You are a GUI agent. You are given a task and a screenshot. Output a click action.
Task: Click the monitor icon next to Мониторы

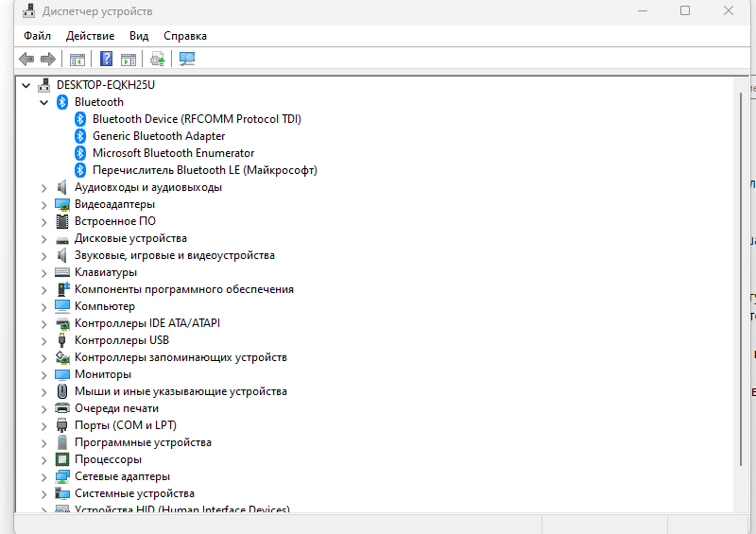pos(62,375)
